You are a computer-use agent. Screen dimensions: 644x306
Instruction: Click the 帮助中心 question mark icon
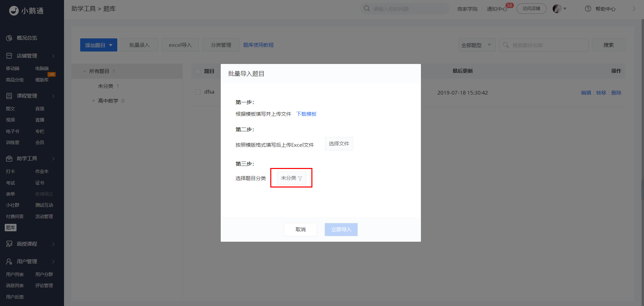[588, 9]
